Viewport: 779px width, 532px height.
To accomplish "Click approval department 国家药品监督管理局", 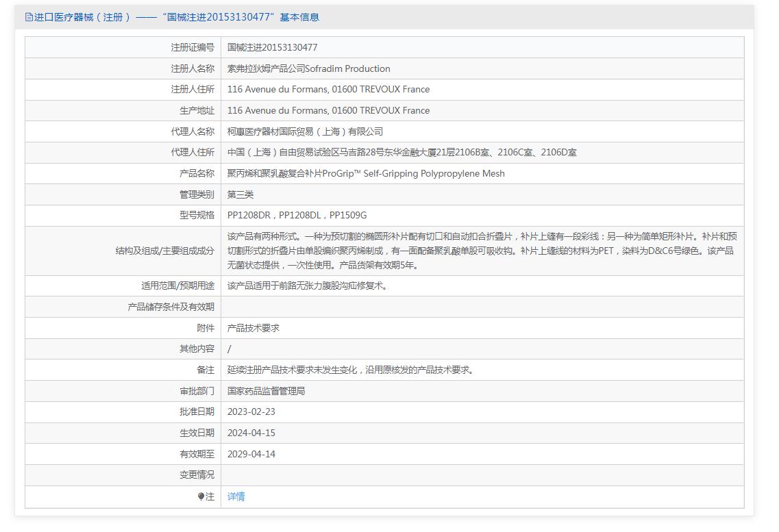I will [266, 391].
